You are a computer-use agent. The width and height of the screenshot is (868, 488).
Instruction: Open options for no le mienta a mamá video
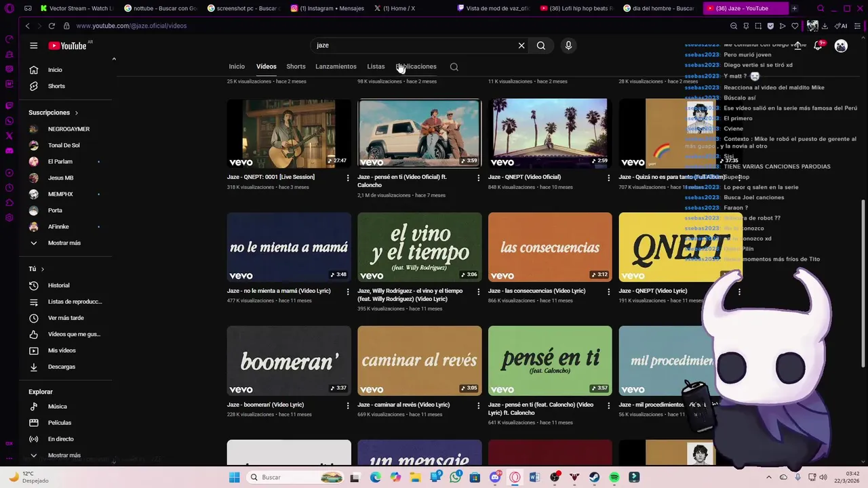pos(348,291)
